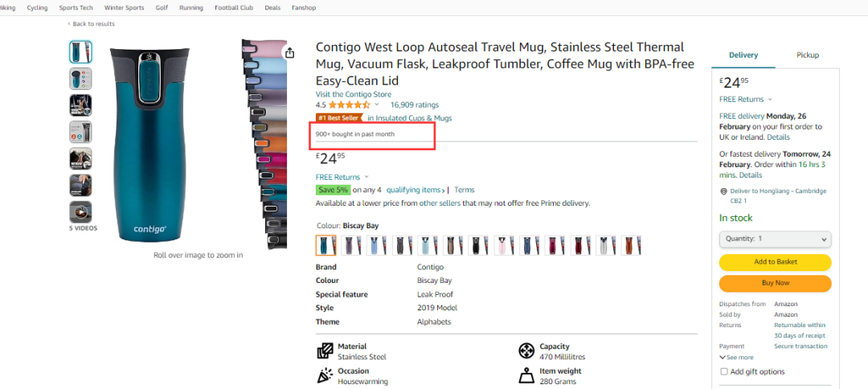Screen dimensions: 868x389
Task: Click the Occasion party popper icon
Action: tap(325, 375)
